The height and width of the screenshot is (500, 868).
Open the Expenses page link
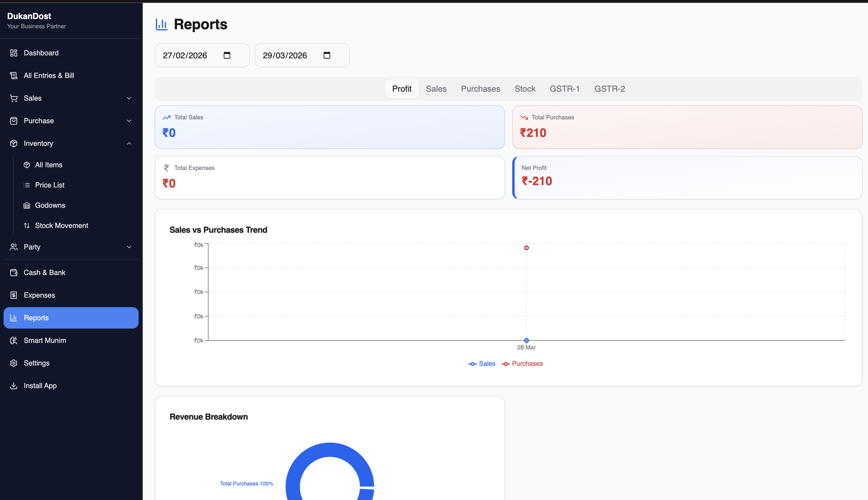(x=40, y=295)
